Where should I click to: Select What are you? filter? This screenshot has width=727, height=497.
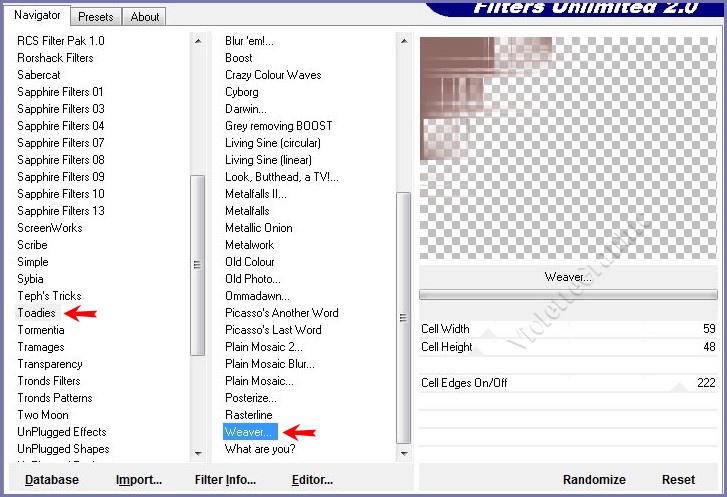[x=260, y=449]
